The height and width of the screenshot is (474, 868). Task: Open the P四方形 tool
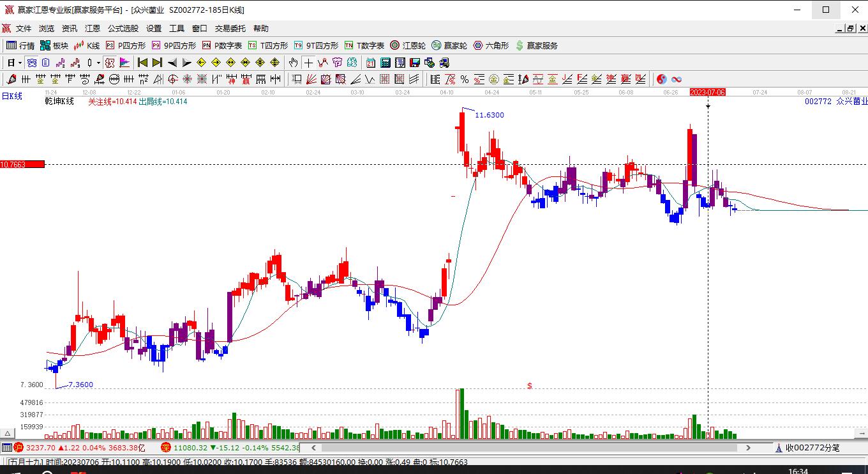pyautogui.click(x=126, y=45)
